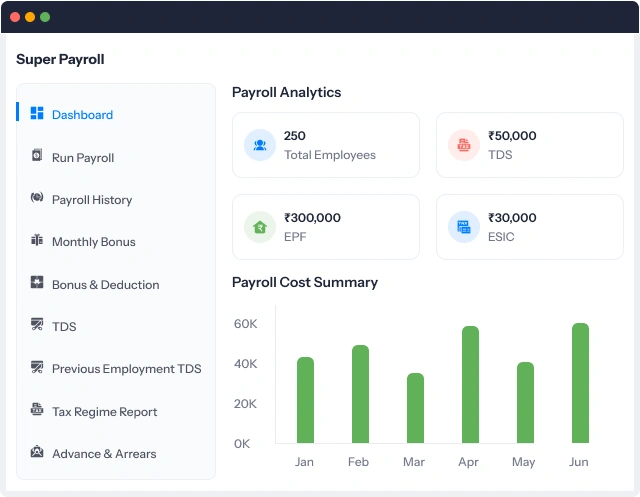Click the Apr bar in the chart
Screen dimensions: 640x497
(x=470, y=384)
